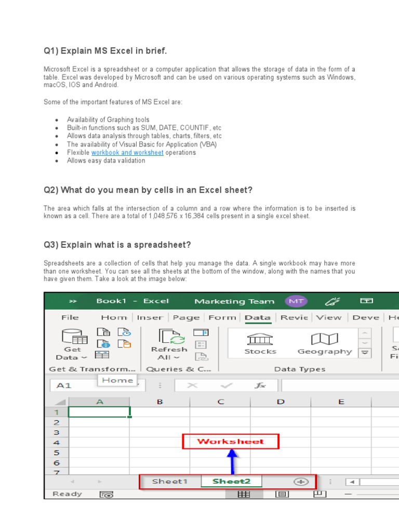This screenshot has width=399, height=532.
Task: Switch to the Sheet2 tab
Action: coord(231,482)
